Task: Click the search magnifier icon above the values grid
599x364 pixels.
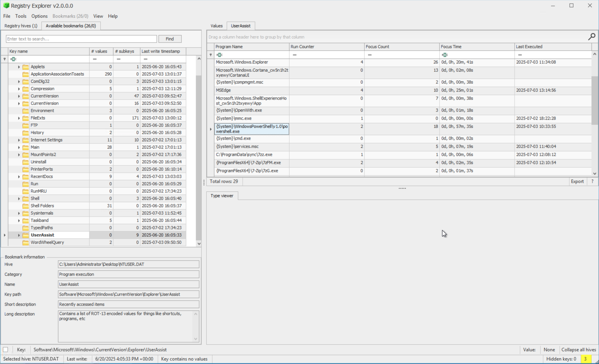Action: click(591, 37)
